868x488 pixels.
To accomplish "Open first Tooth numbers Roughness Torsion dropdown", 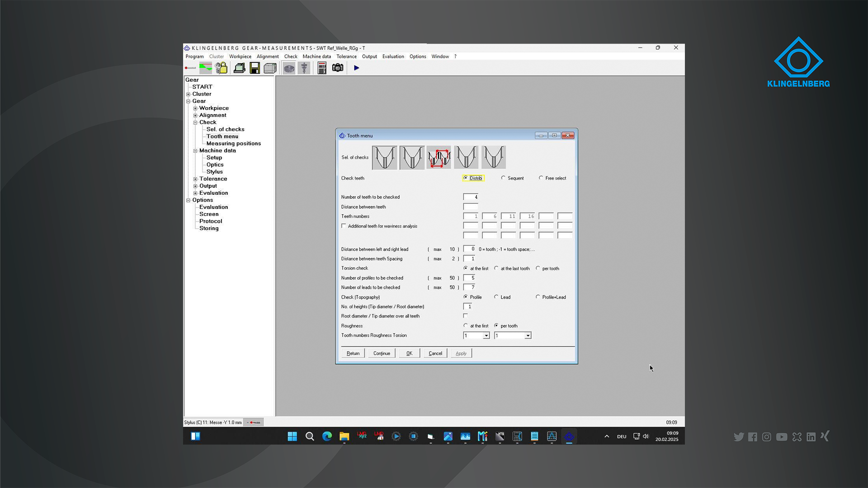I will click(x=486, y=336).
